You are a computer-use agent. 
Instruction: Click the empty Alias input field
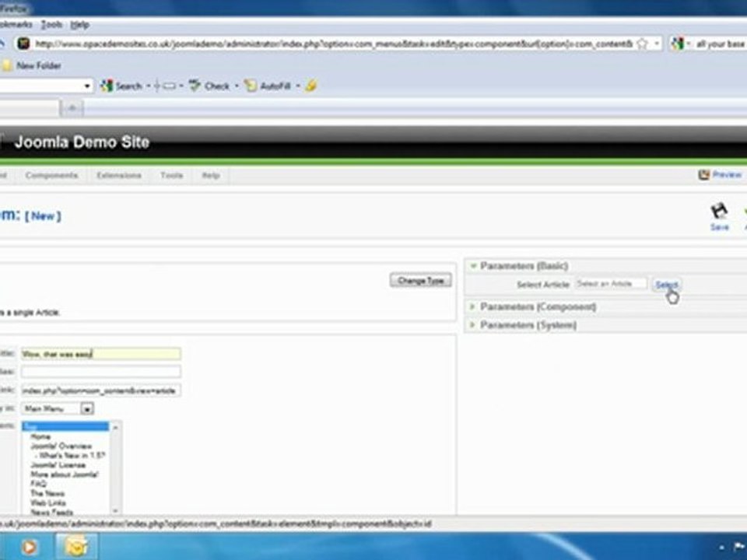pyautogui.click(x=101, y=372)
